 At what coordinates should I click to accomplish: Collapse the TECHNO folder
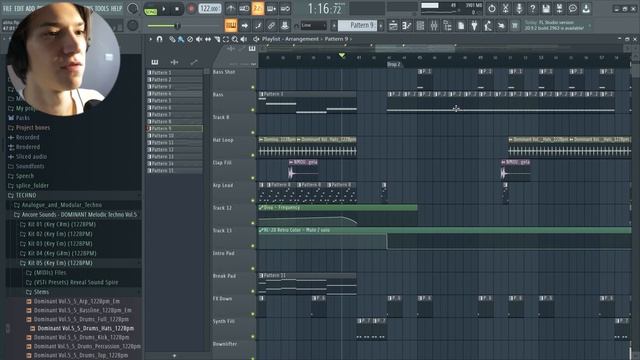pos(74,196)
